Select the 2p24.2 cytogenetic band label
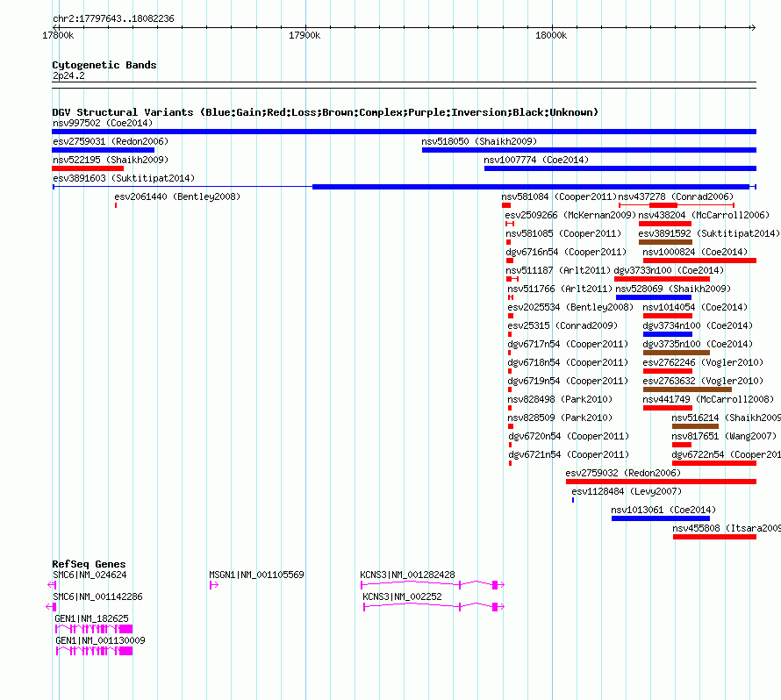This screenshot has height=700, width=781. 68,75
